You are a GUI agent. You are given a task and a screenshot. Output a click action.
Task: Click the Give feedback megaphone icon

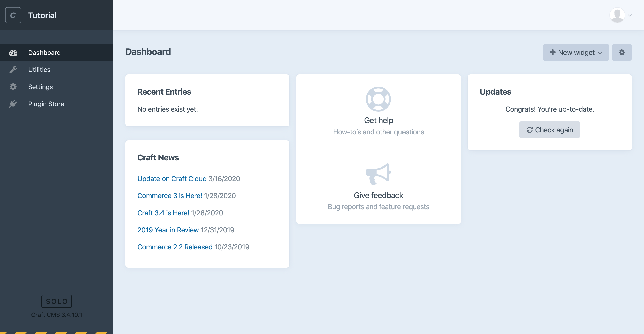pos(378,174)
